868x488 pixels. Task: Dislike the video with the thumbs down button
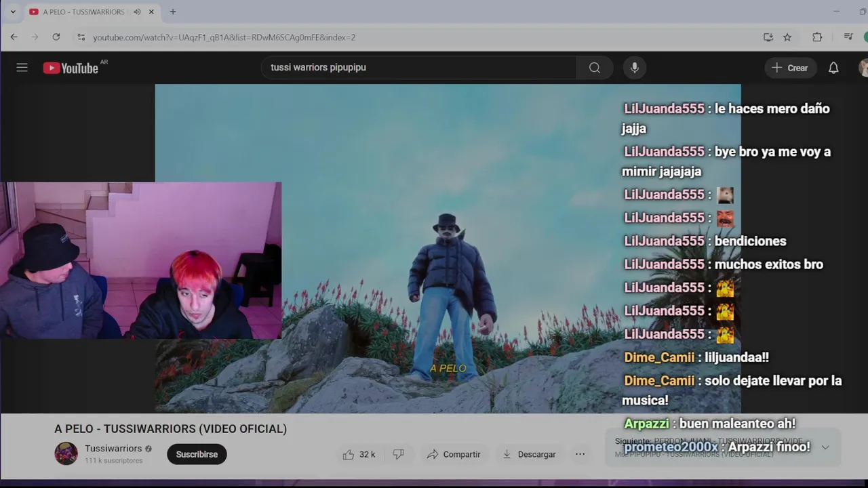point(399,454)
